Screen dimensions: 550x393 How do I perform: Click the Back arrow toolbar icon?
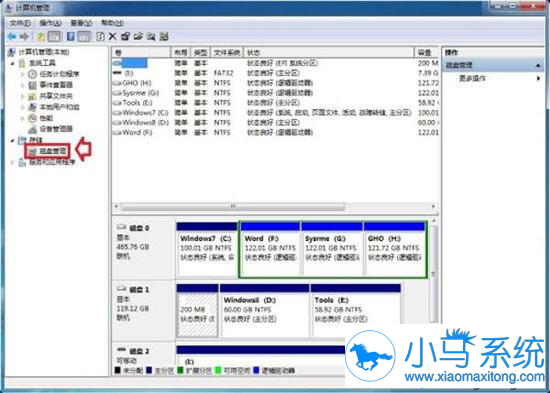coord(12,36)
